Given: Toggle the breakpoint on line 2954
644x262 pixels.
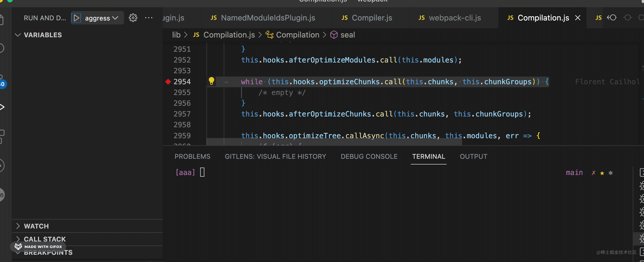Looking at the screenshot, I should tap(168, 81).
